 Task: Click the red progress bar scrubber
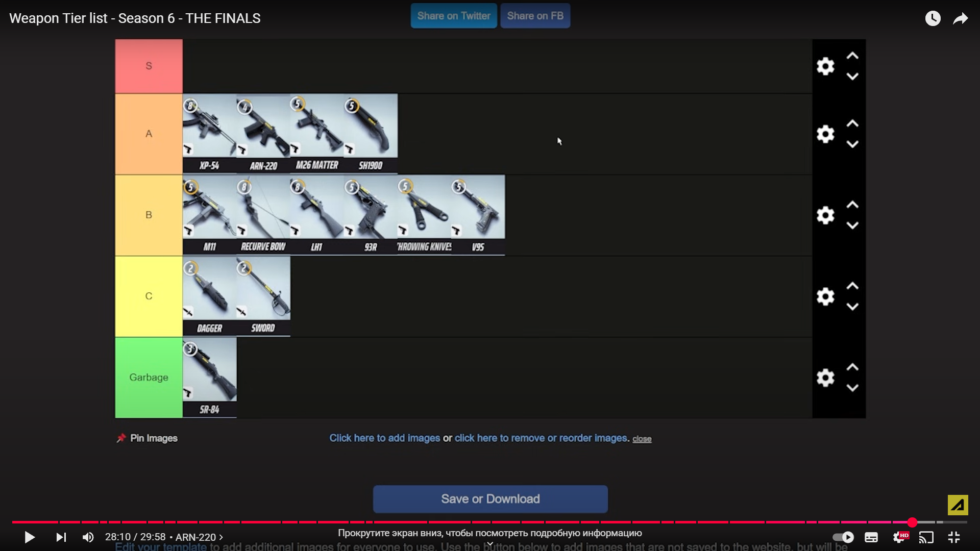(912, 522)
